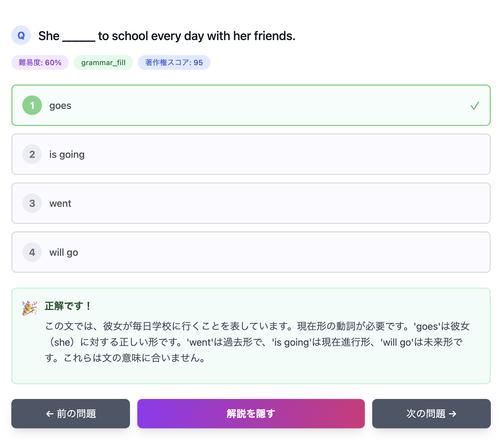Click the 正解です! success message
504x443 pixels.
[x=68, y=306]
